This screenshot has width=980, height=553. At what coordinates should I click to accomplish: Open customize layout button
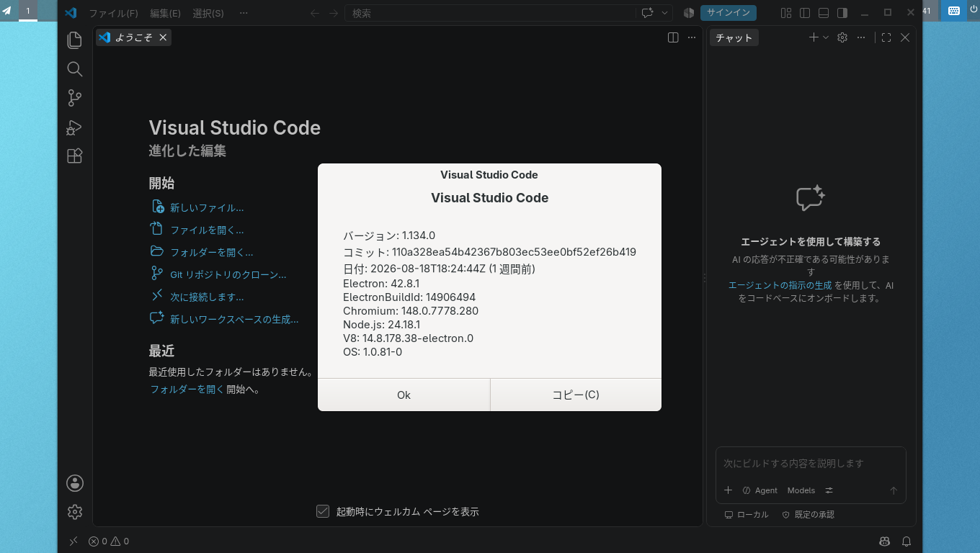tap(786, 13)
